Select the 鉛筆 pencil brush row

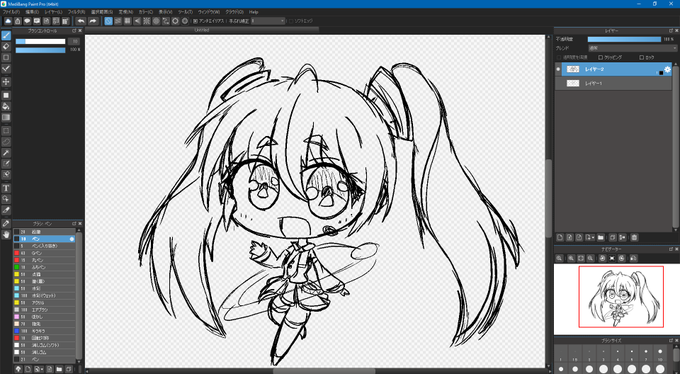[x=44, y=232]
